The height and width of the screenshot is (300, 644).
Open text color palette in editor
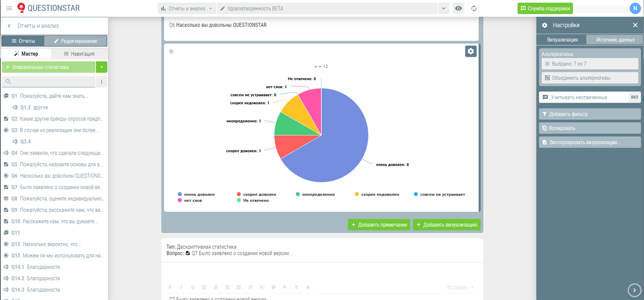point(273,287)
